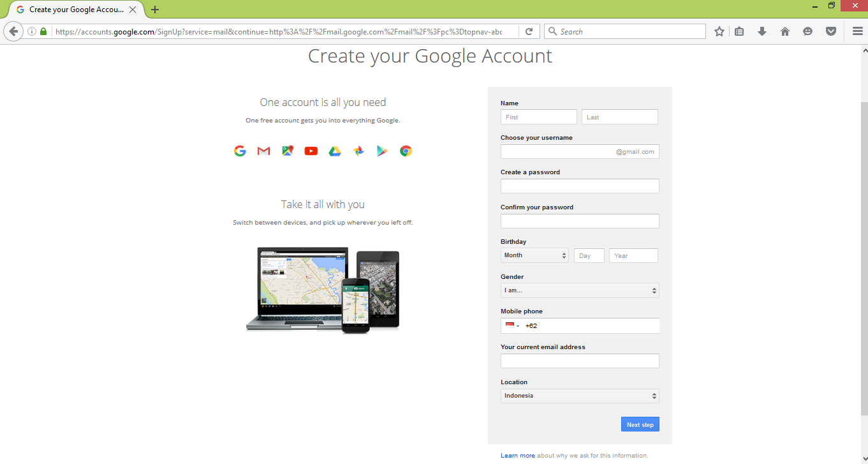
Task: Open the Gender 'I am...' dropdown
Action: (x=580, y=290)
